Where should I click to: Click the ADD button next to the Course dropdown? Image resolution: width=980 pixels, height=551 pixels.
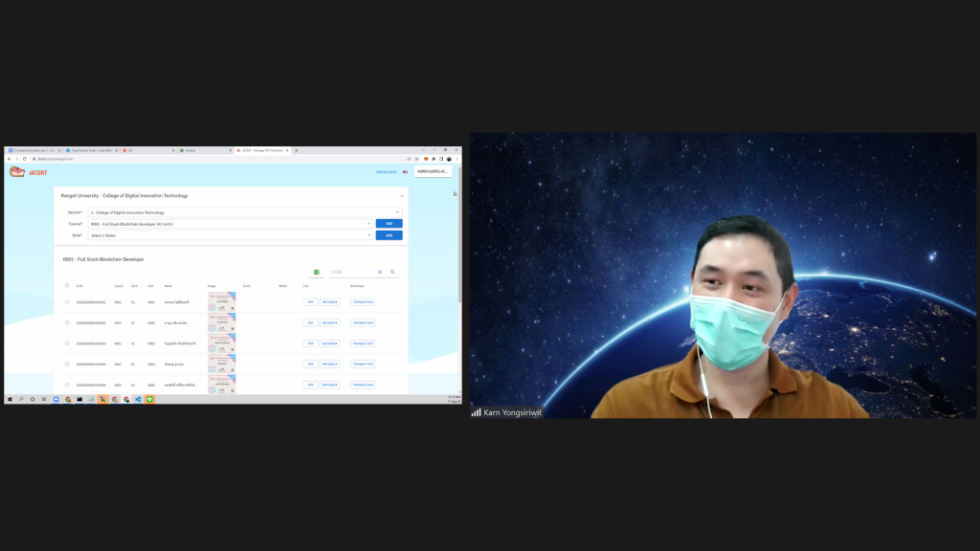click(x=389, y=224)
